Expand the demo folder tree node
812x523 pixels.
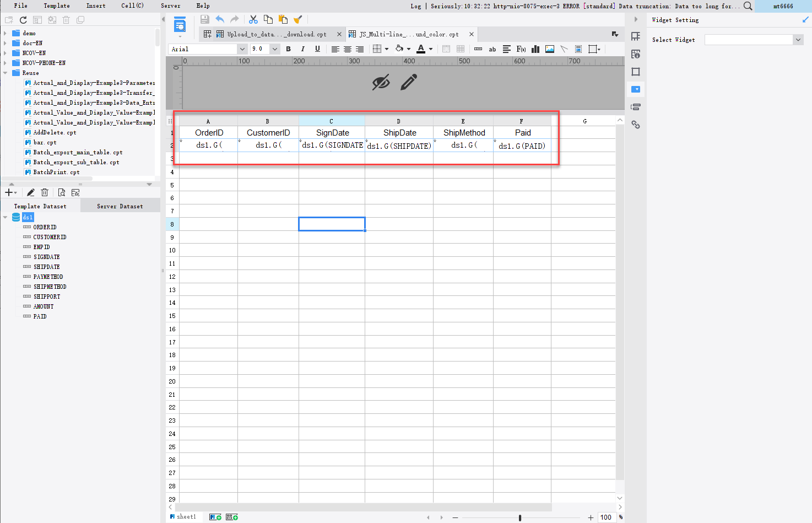pyautogui.click(x=5, y=33)
